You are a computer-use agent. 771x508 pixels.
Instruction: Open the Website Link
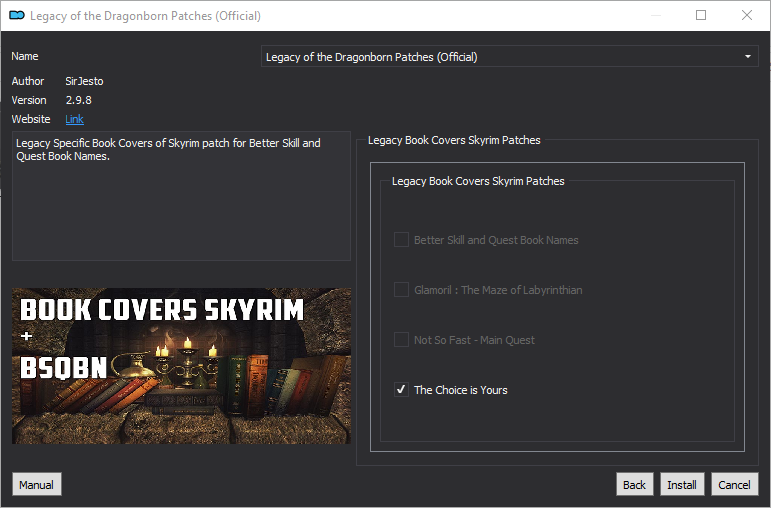coord(74,119)
